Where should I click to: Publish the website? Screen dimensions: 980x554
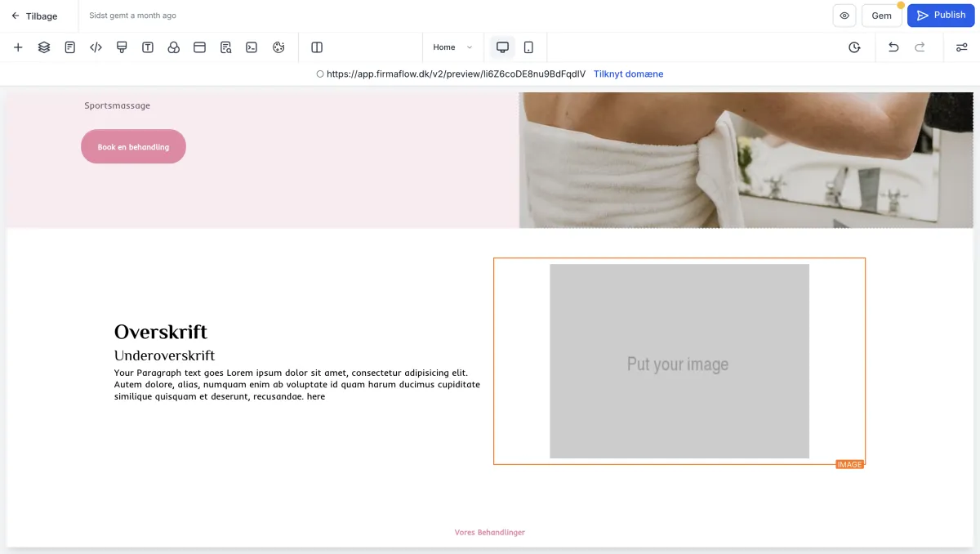(x=941, y=16)
